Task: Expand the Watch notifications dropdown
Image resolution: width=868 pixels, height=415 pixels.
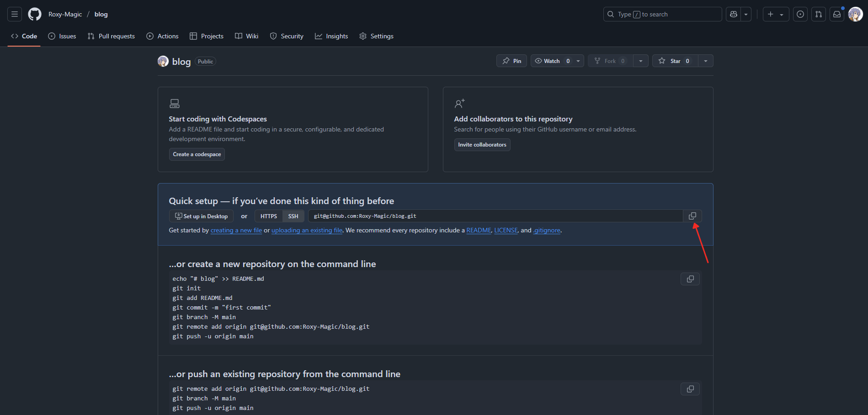Action: coord(578,61)
